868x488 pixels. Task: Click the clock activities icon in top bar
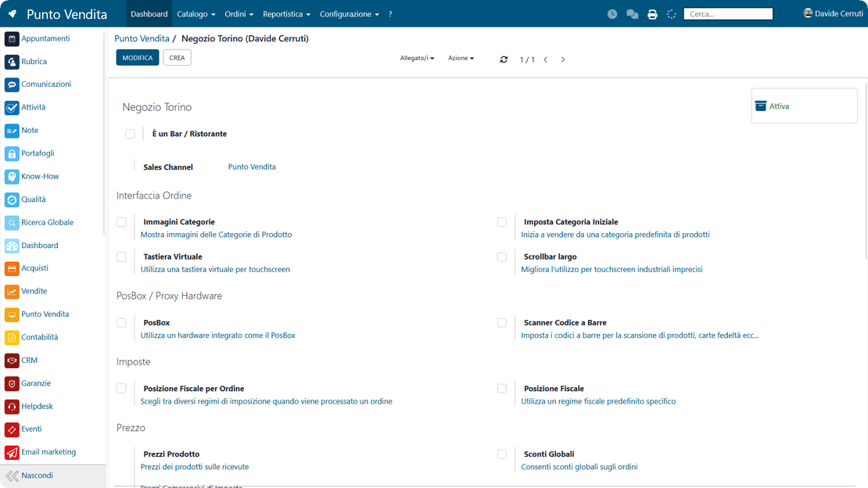[x=612, y=14]
